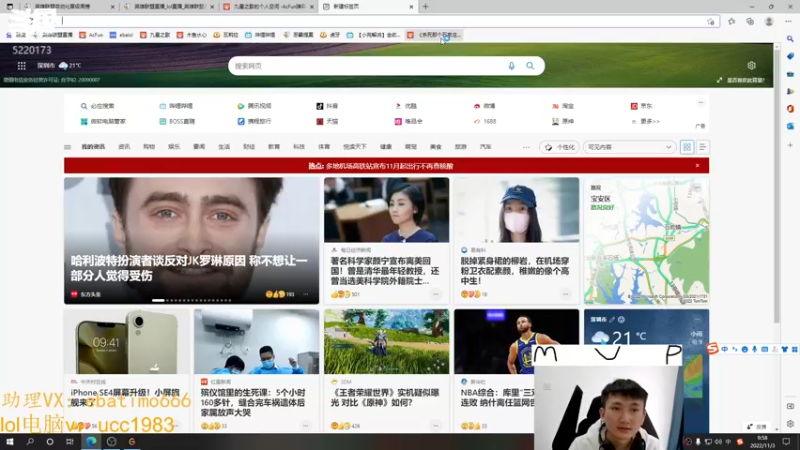Screen dimensions: 800x450
Task: Open the red 热点 headline link
Action: point(381,166)
